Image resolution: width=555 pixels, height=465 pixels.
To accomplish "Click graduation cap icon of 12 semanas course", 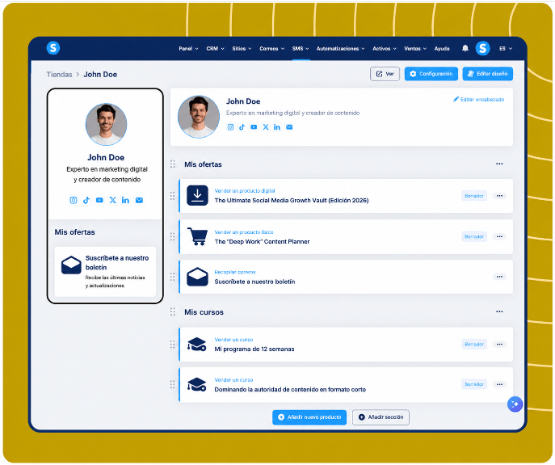I will (197, 344).
